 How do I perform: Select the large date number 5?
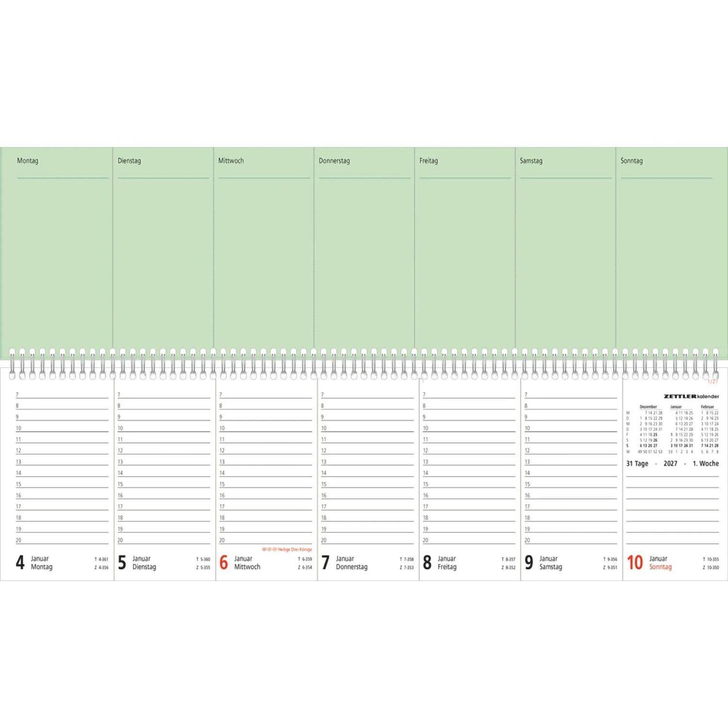point(122,563)
